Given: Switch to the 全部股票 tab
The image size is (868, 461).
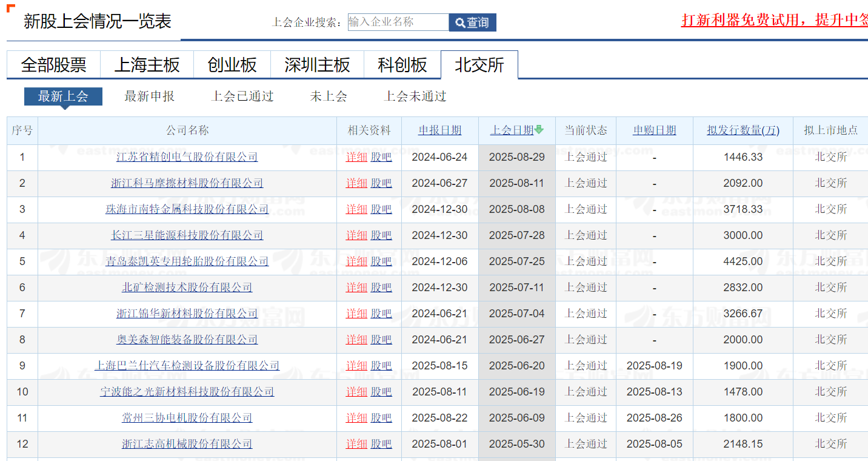Looking at the screenshot, I should 53,65.
